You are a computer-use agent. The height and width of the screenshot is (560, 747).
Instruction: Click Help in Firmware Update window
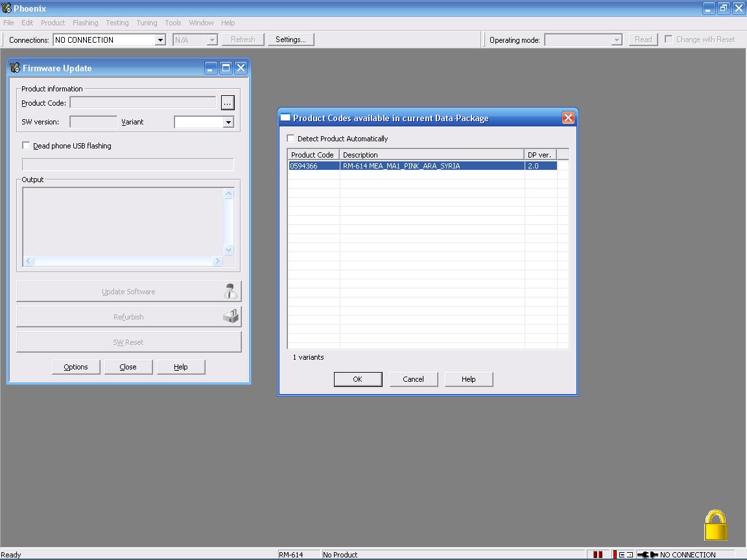click(x=180, y=367)
